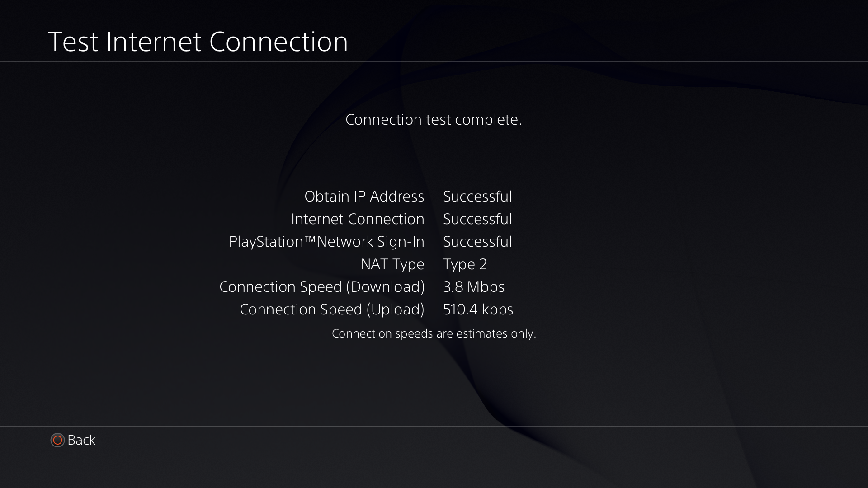Click the PlayStation Network Sign-In label

pos(326,242)
